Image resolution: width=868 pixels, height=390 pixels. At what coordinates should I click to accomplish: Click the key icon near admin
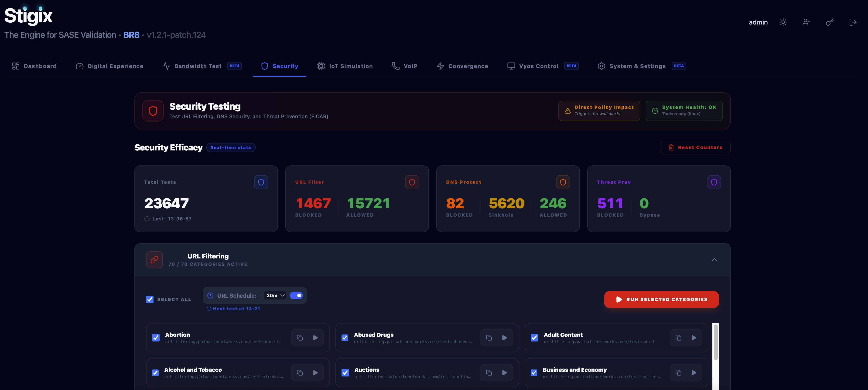(830, 22)
